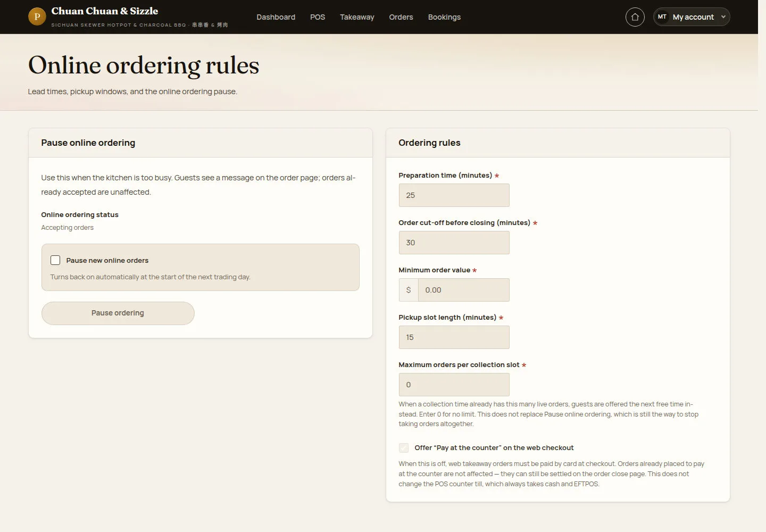This screenshot has height=532, width=766.
Task: Click the Accepting orders status text
Action: pos(68,228)
